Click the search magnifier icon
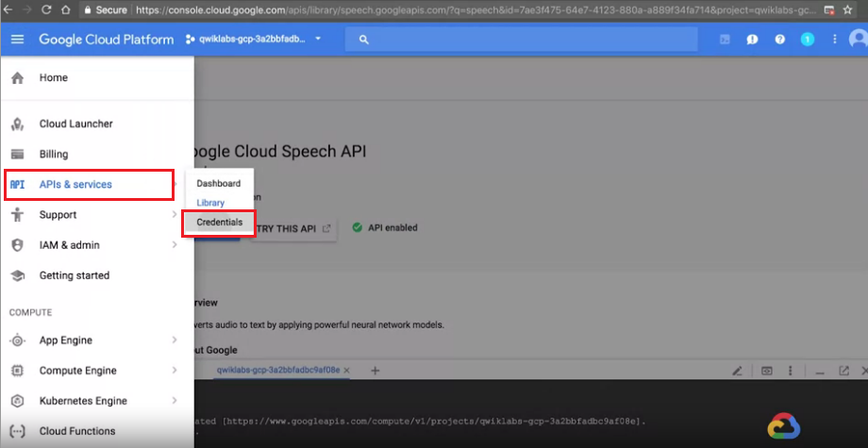The width and height of the screenshot is (868, 448). (x=363, y=40)
